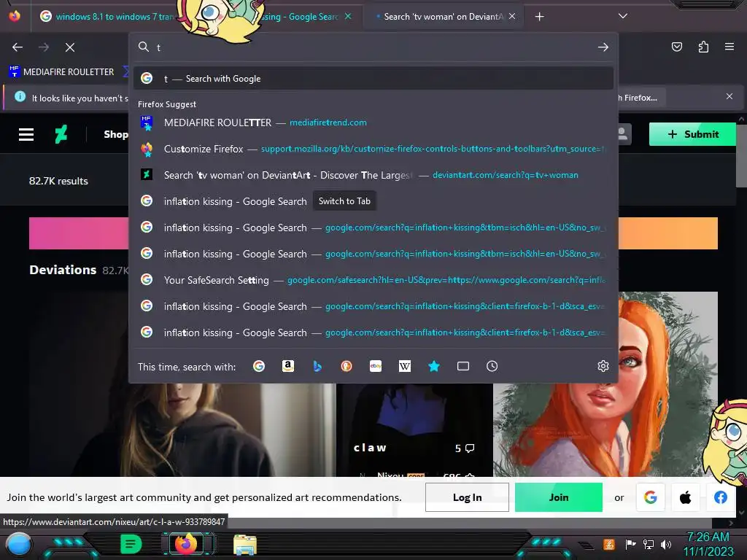Click the Switch to Tab button

click(344, 201)
